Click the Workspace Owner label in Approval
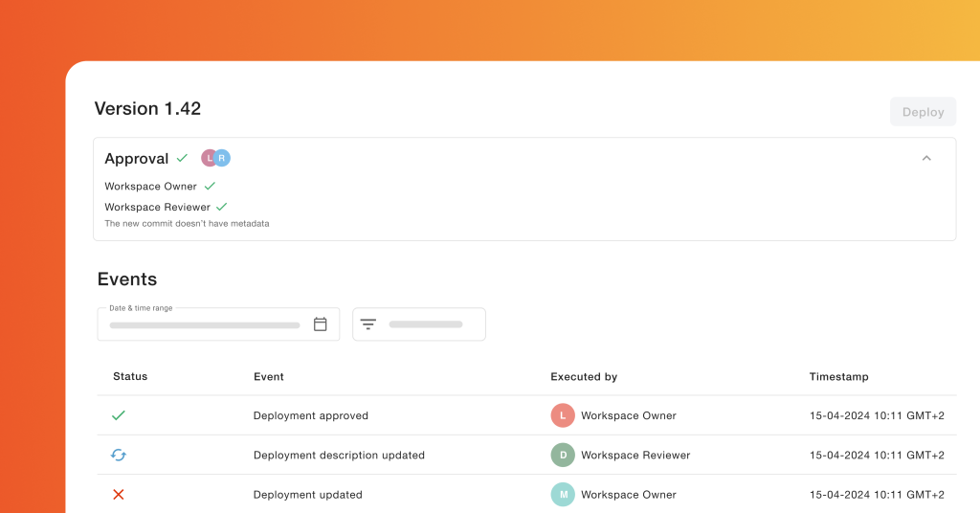Image resolution: width=980 pixels, height=513 pixels. (x=150, y=187)
